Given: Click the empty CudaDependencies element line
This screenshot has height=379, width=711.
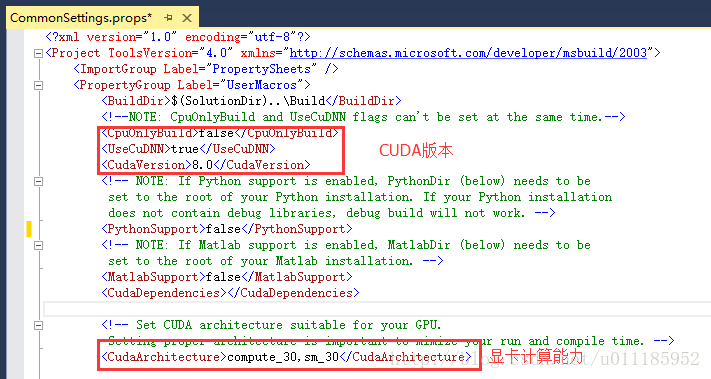Looking at the screenshot, I should pos(230,293).
